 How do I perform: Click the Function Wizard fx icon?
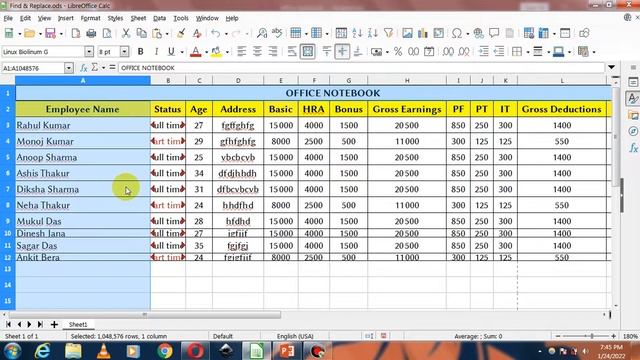pos(84,68)
